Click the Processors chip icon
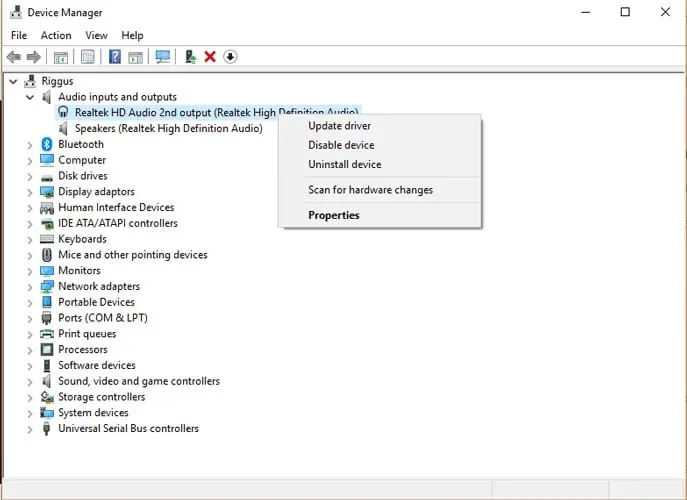 click(46, 350)
